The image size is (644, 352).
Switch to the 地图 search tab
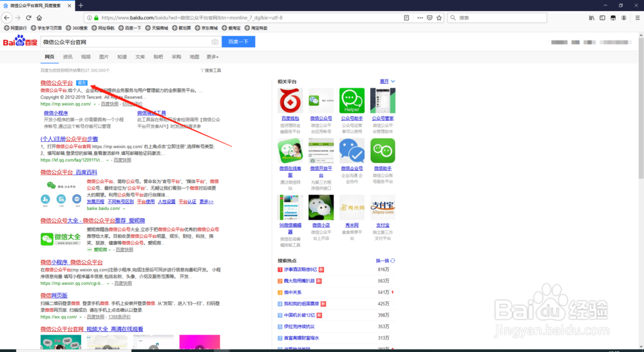[x=194, y=57]
